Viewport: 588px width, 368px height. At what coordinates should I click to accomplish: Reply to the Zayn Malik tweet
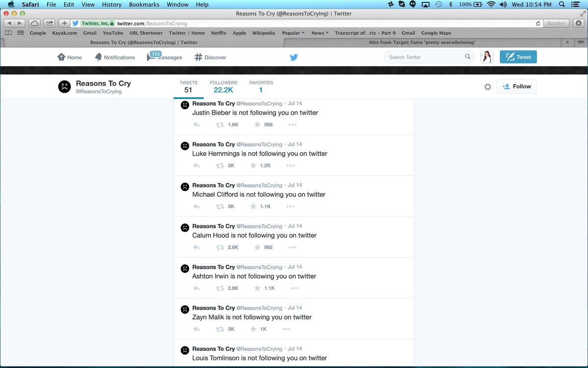(196, 329)
